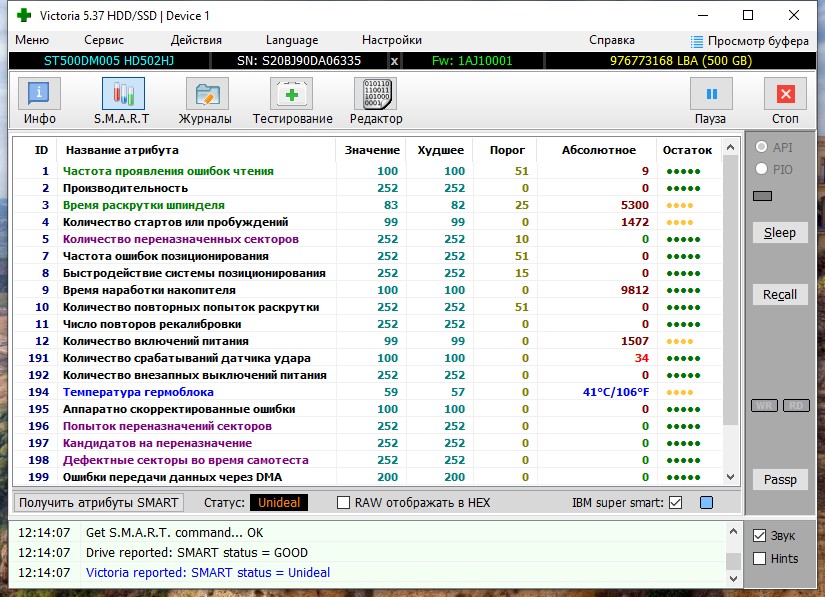Enable the Hints checkbox
This screenshot has height=597, width=825.
point(759,559)
